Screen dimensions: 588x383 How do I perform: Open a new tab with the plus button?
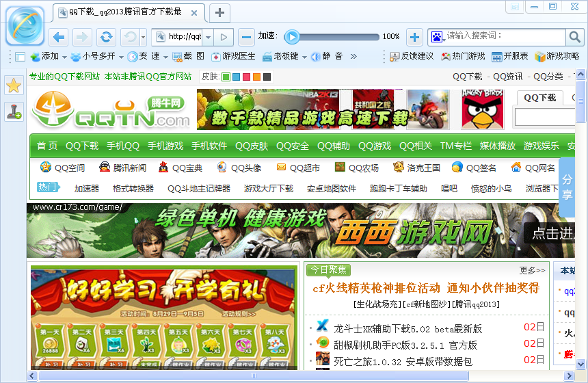(x=219, y=13)
